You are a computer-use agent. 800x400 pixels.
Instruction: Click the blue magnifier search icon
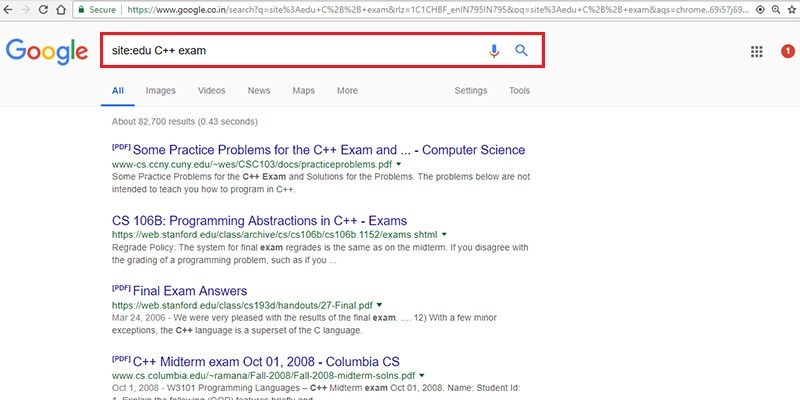tap(521, 51)
